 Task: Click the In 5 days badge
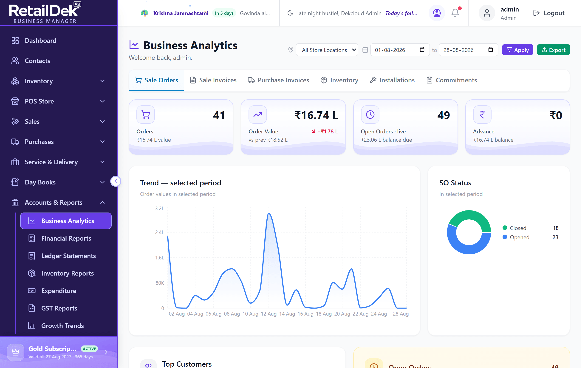coord(224,13)
